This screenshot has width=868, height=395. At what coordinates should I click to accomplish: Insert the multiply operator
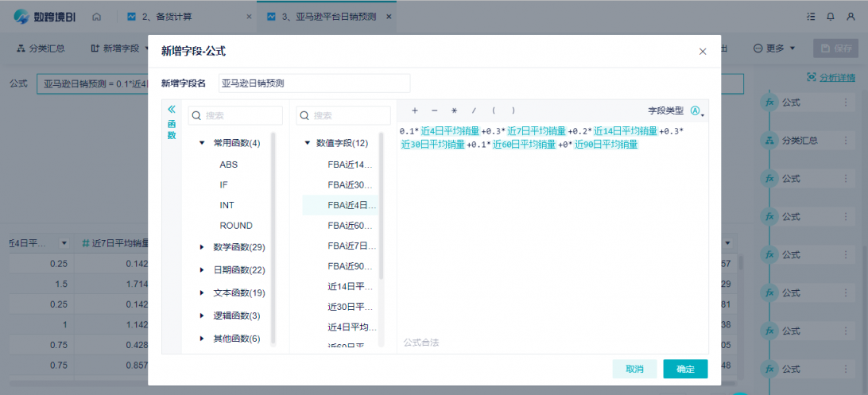[x=454, y=110]
